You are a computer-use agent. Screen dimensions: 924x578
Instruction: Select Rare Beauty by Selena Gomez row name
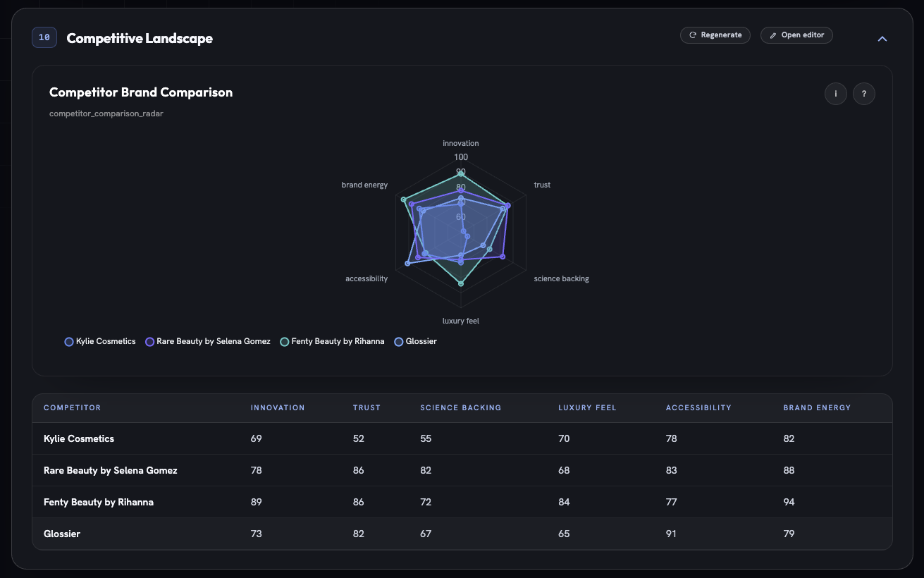pos(111,470)
